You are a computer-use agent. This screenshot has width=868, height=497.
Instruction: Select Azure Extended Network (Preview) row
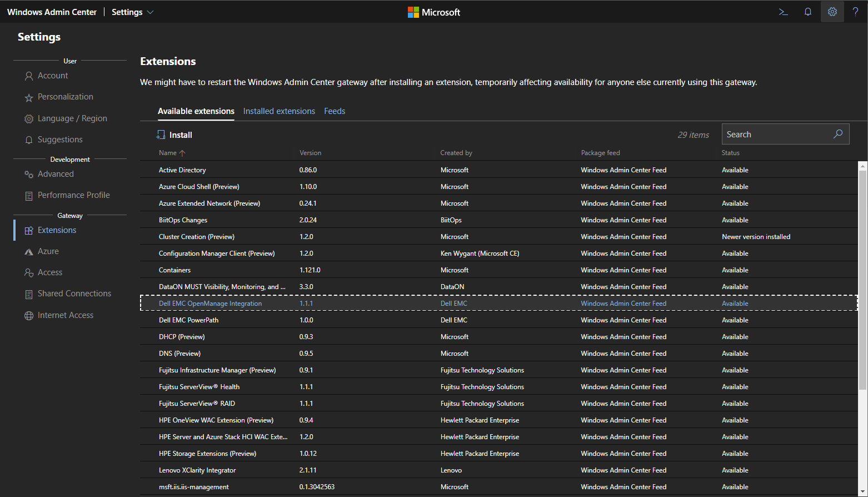(x=499, y=203)
